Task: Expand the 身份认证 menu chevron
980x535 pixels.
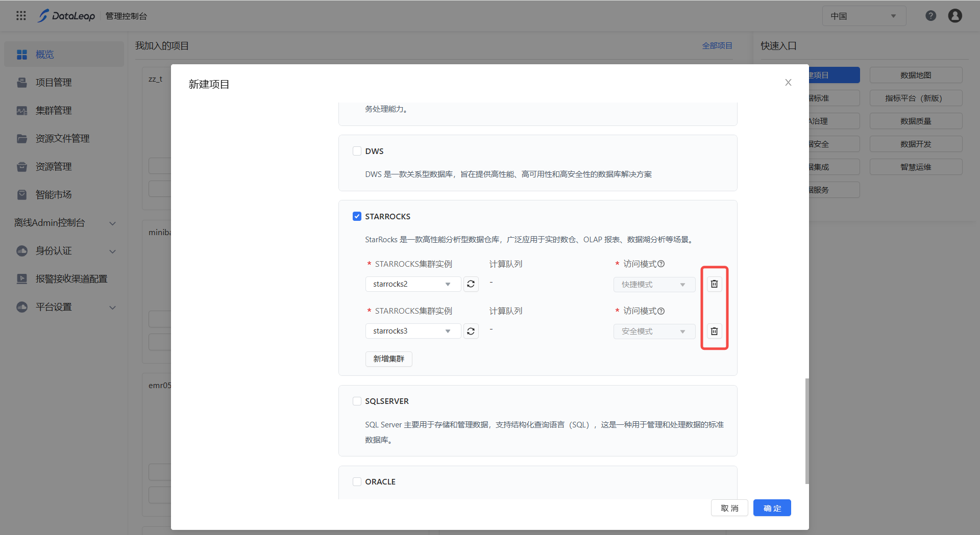Action: coord(113,251)
